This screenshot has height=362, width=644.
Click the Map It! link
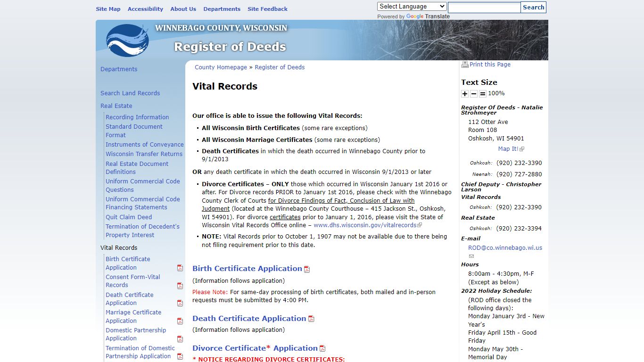tap(508, 149)
